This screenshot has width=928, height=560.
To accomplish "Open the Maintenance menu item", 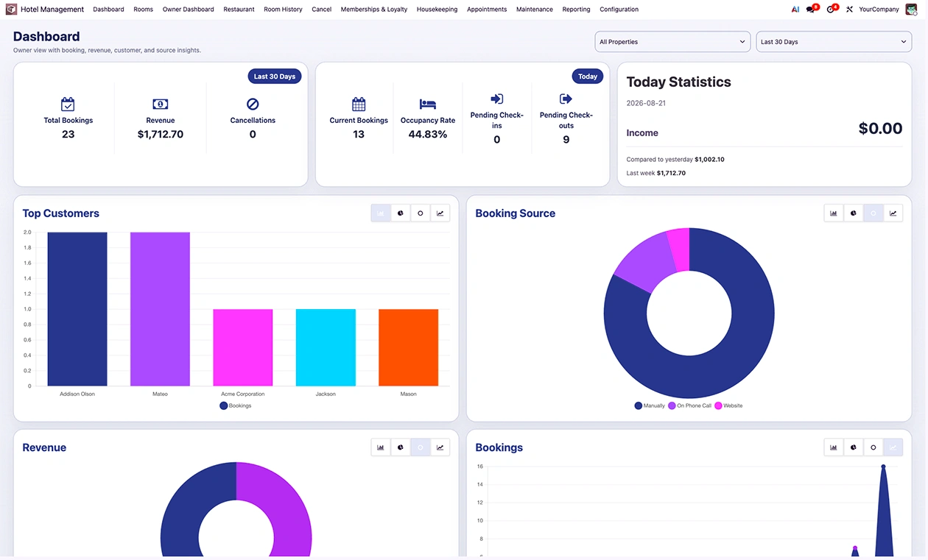I will click(535, 10).
